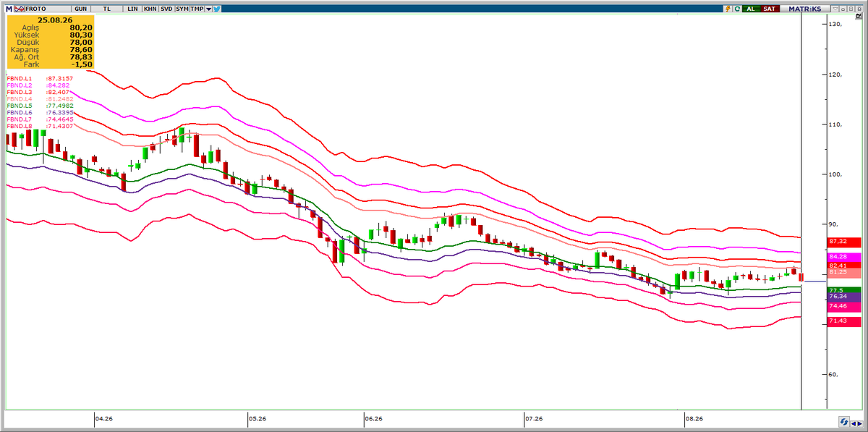Click the 04.26 date axis label
This screenshot has width=868, height=432.
point(104,418)
